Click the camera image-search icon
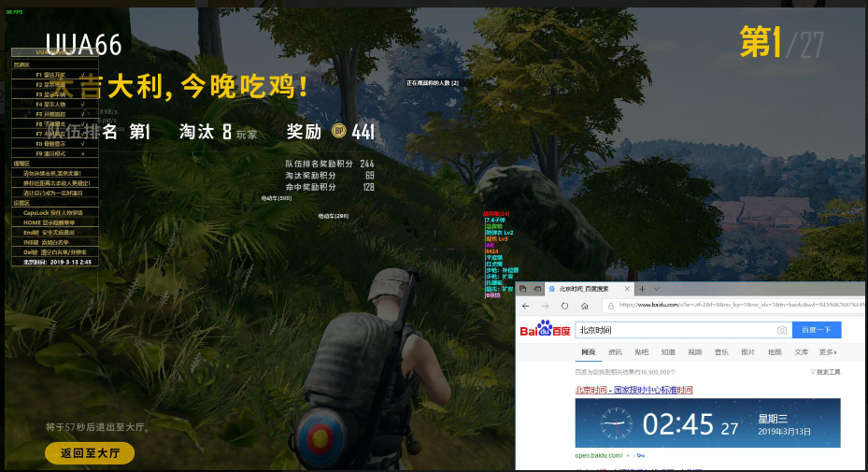Viewport: 868px width, 472px height. click(x=782, y=330)
